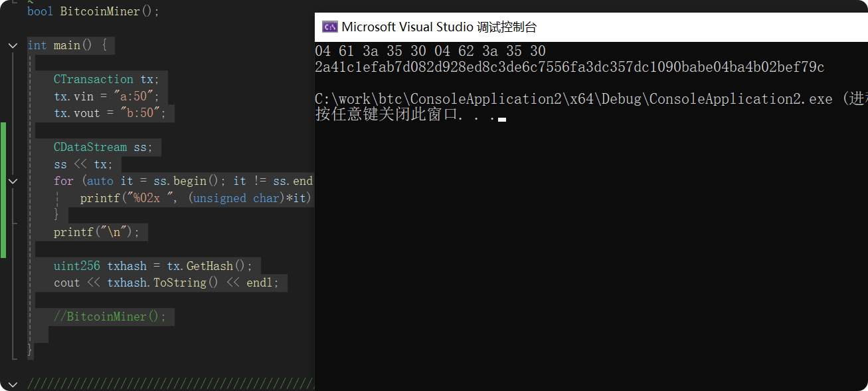
Task: Collapse the for loop code block
Action: tap(13, 181)
